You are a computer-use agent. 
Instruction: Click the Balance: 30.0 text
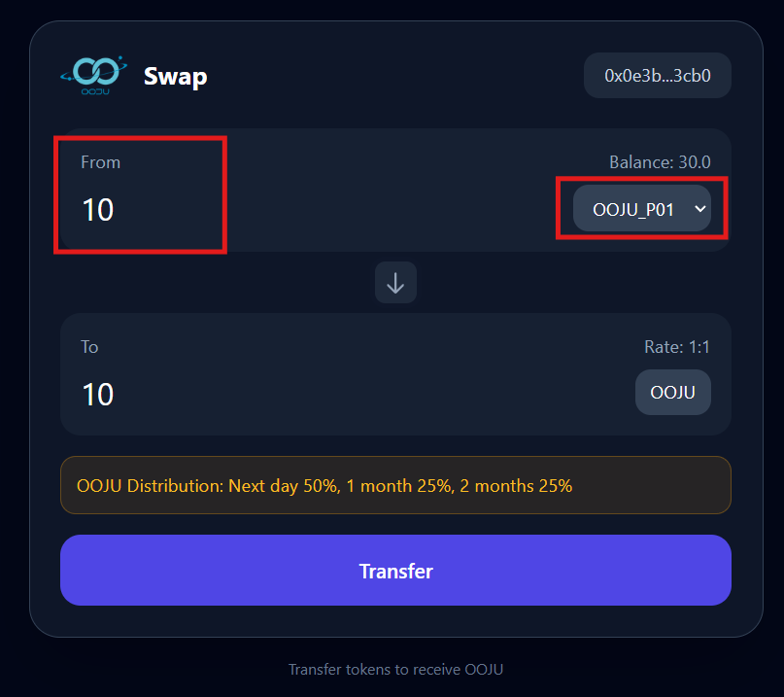[660, 161]
